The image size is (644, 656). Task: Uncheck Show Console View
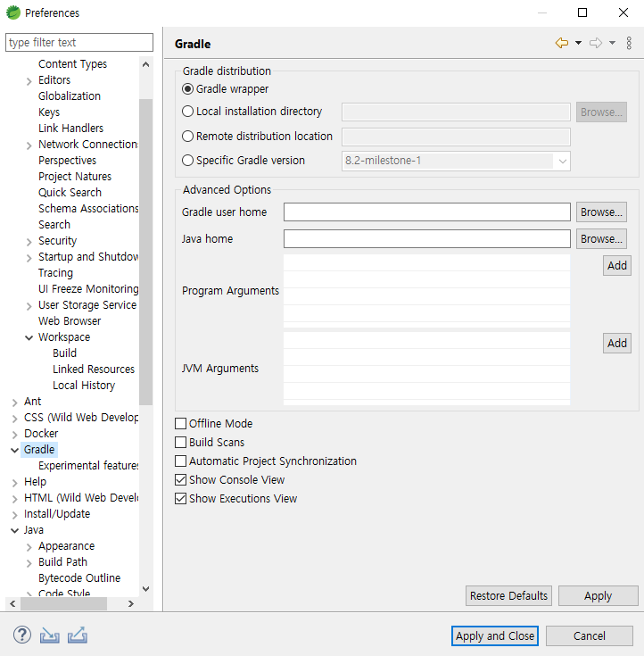(181, 480)
